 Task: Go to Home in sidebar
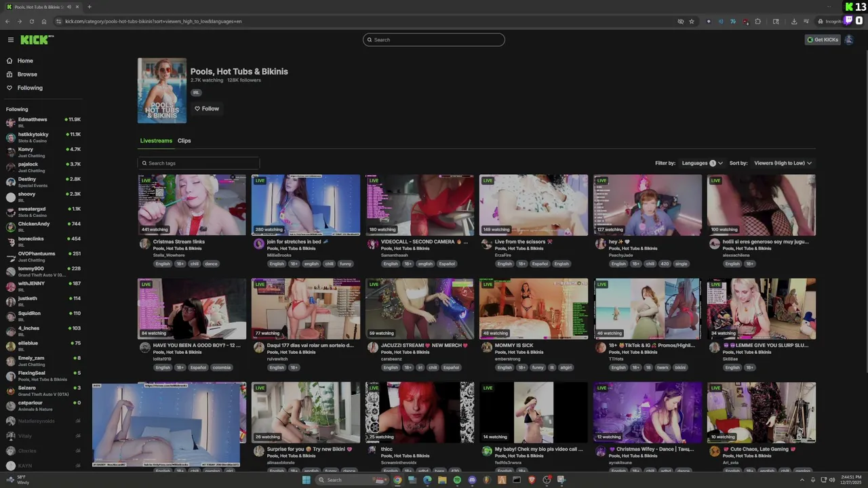pos(25,61)
